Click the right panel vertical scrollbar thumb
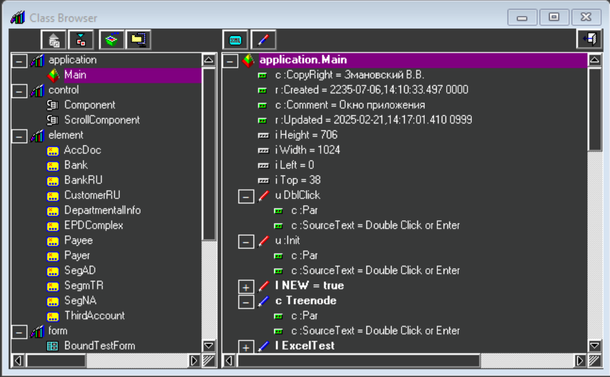Screen dimensions: 610x377 coord(594,109)
